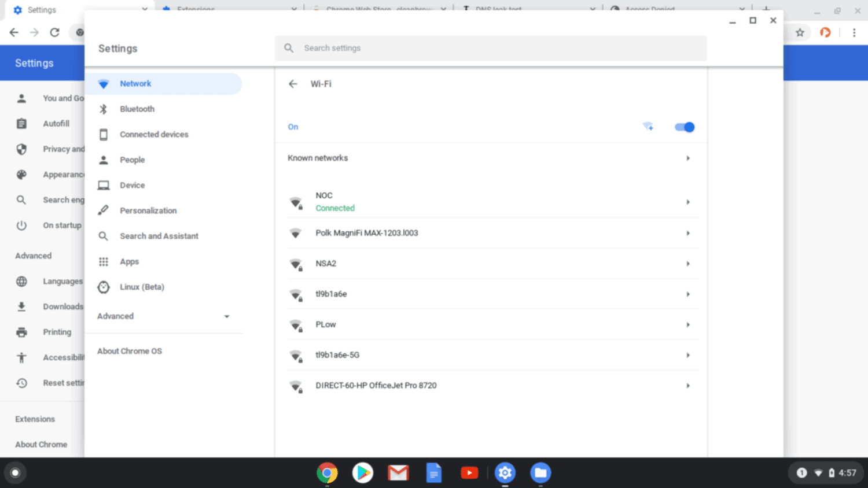Click the add Wi-Fi network icon
Screen dimensions: 868x488
pyautogui.click(x=648, y=127)
